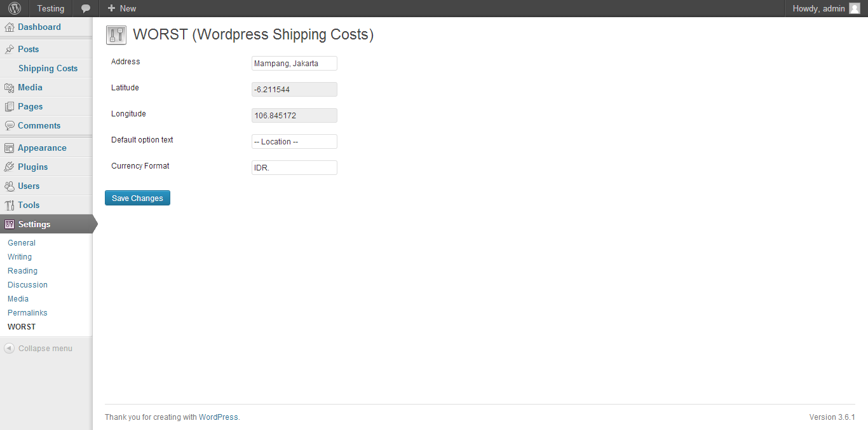Click the Currency Format field
Viewport: 868px width, 430px height.
(294, 167)
